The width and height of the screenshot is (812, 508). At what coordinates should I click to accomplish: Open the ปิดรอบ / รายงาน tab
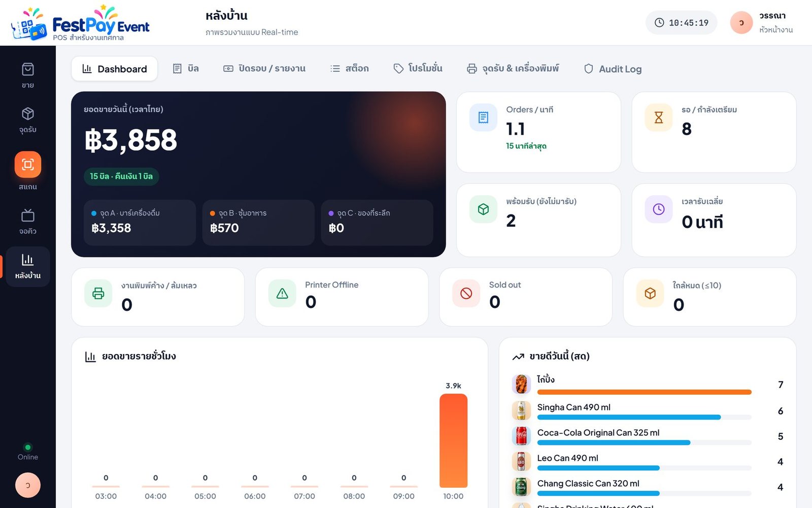tap(264, 69)
